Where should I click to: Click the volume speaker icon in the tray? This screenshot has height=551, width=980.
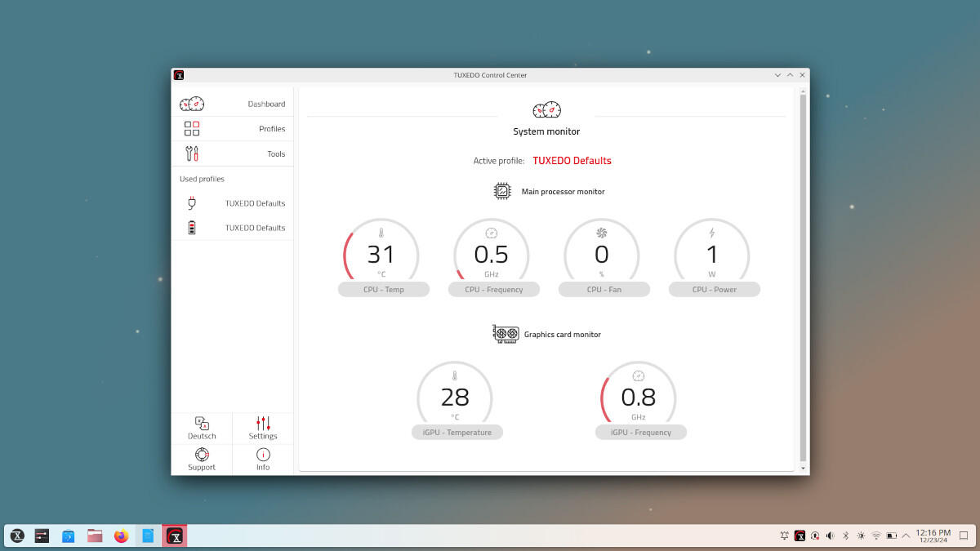pos(830,535)
